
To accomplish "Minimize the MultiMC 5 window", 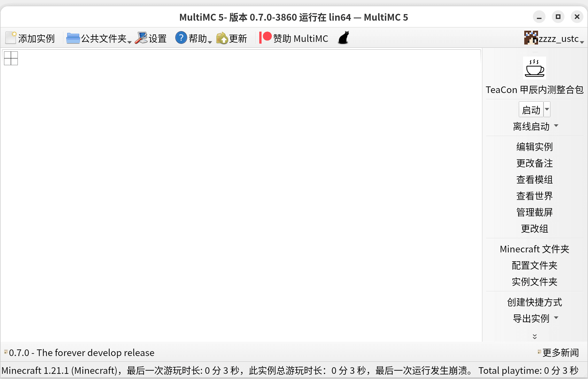I will pyautogui.click(x=539, y=17).
